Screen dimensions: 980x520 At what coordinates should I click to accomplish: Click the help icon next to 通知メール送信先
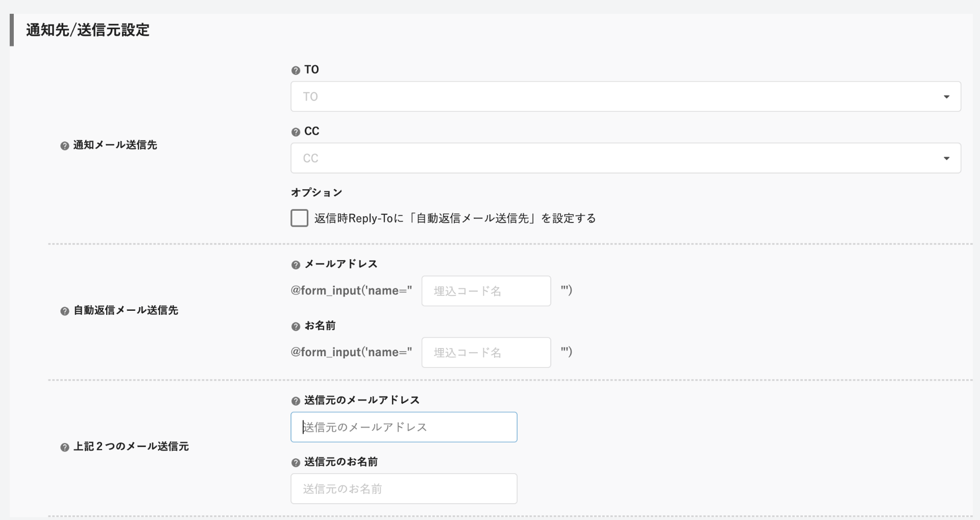(64, 146)
